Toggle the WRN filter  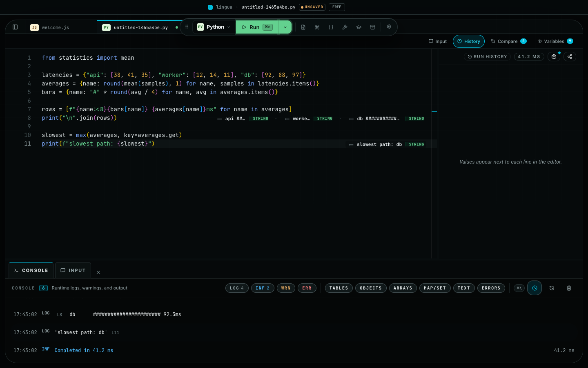click(x=286, y=288)
